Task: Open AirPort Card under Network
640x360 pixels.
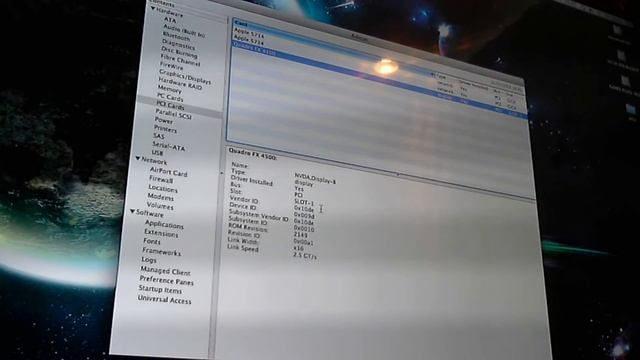Action: pyautogui.click(x=168, y=171)
